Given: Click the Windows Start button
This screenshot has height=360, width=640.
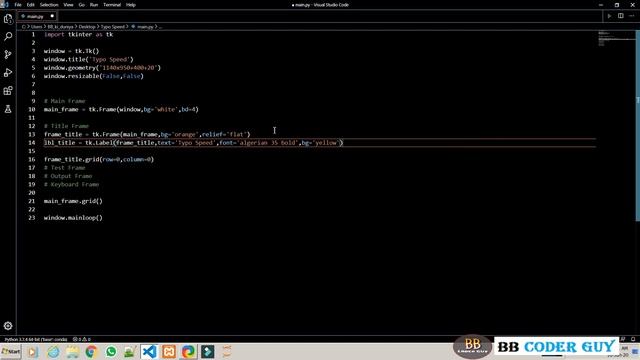Looking at the screenshot, I should coord(11,351).
